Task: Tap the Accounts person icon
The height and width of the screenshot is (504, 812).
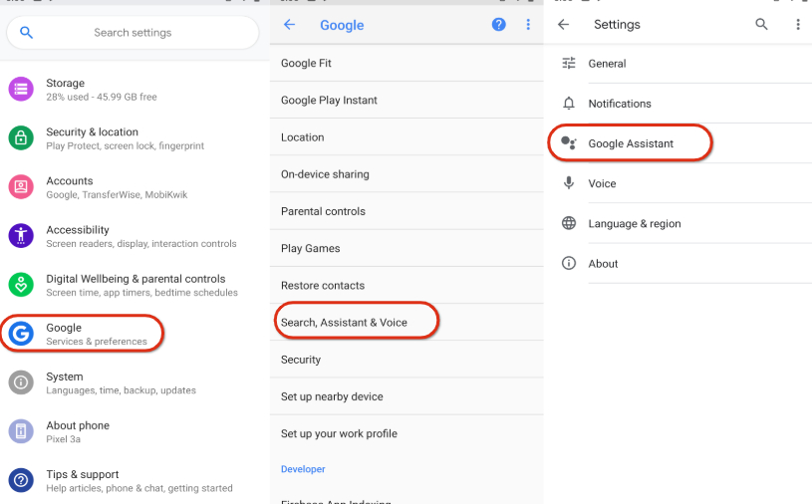Action: click(x=21, y=187)
